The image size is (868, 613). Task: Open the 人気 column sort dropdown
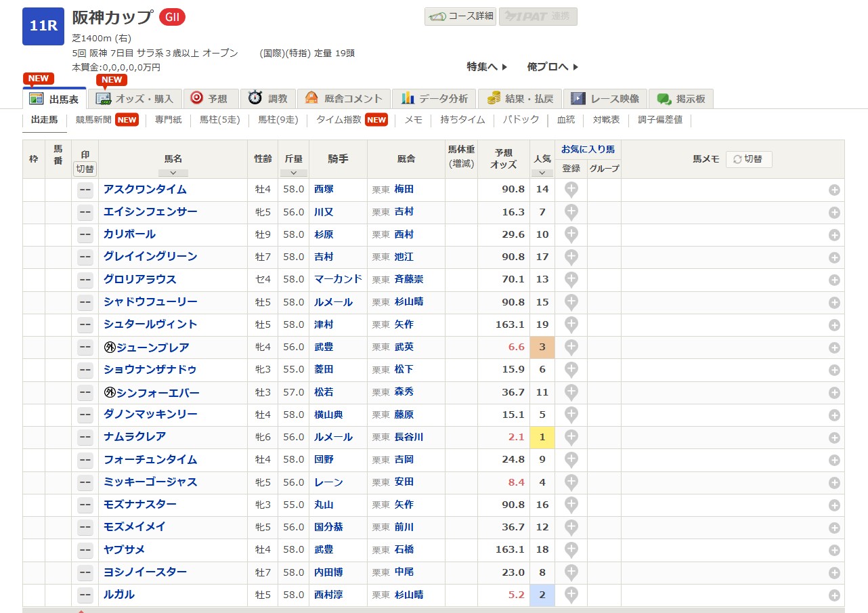pos(542,173)
